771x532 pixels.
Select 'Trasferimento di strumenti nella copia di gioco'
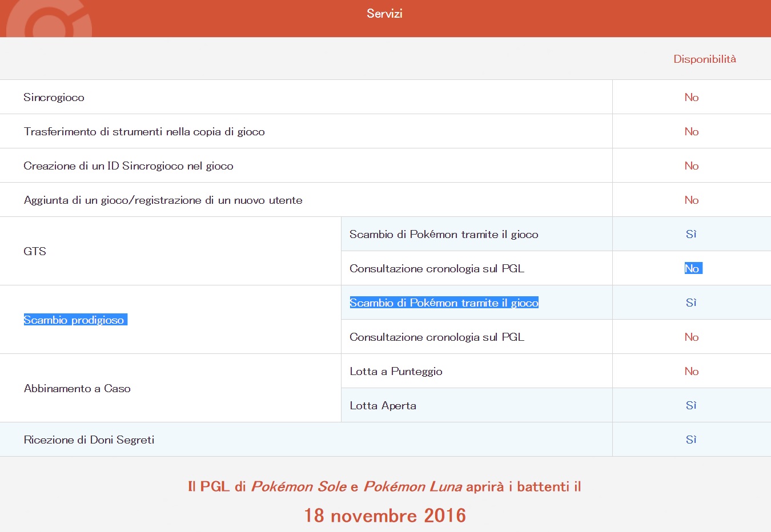tap(144, 131)
